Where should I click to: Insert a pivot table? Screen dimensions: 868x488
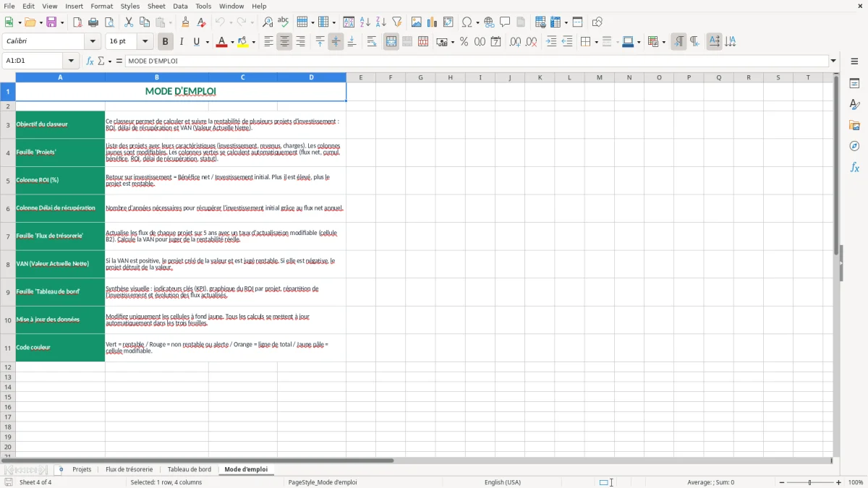tap(448, 22)
